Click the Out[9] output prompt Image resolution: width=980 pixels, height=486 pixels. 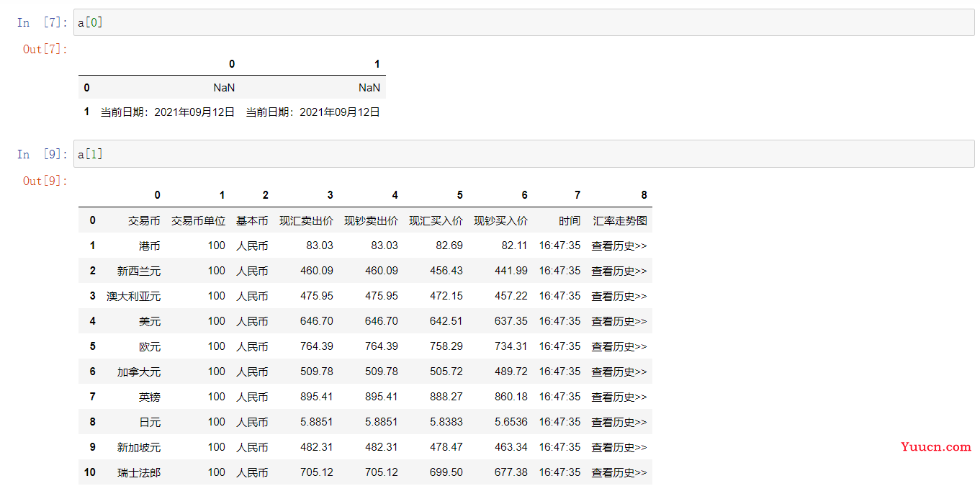click(45, 181)
